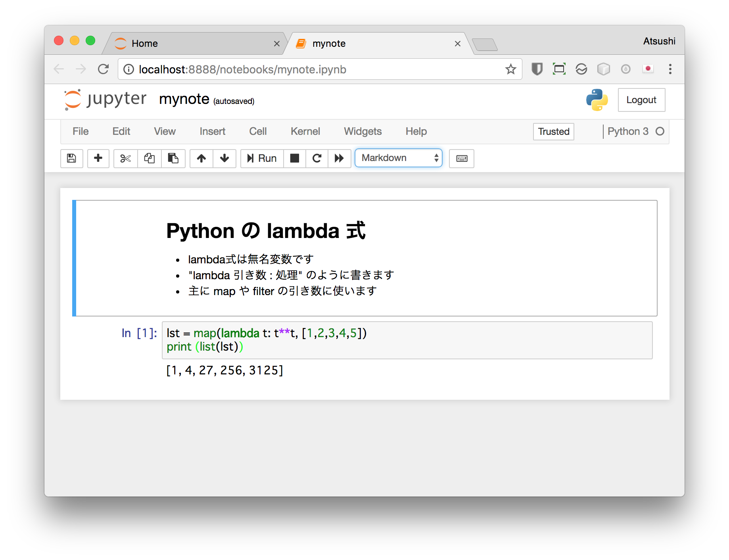Screen dimensions: 729x560
Task: Copy selected cells using the toolbar icon
Action: point(149,158)
